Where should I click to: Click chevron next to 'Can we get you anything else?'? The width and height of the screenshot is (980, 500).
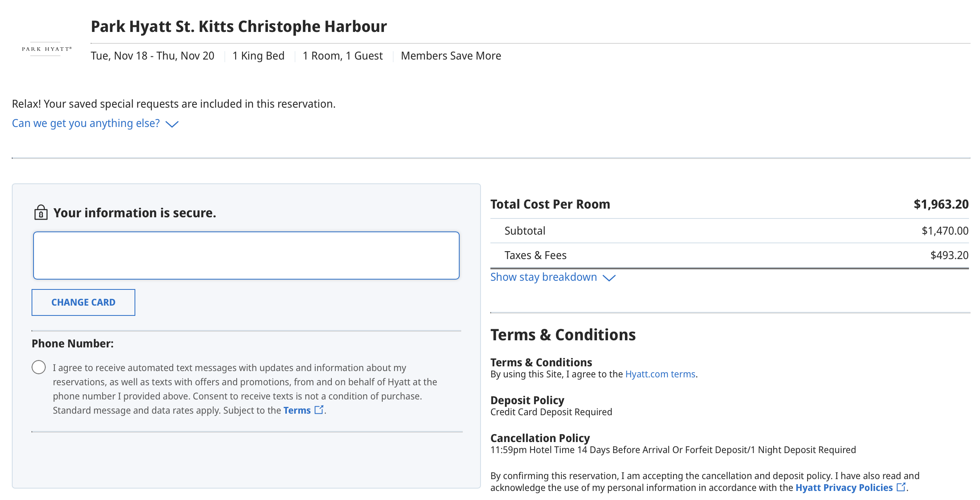(172, 124)
